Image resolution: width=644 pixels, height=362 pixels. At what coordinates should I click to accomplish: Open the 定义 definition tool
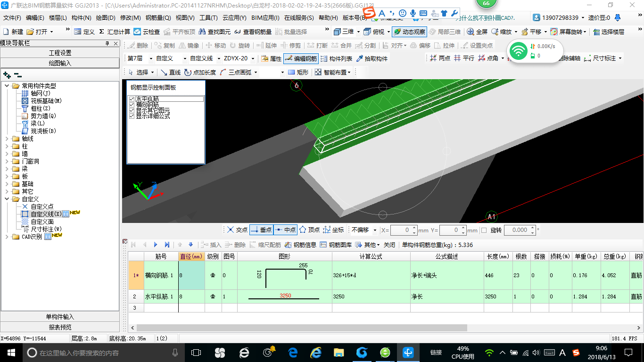pos(84,32)
